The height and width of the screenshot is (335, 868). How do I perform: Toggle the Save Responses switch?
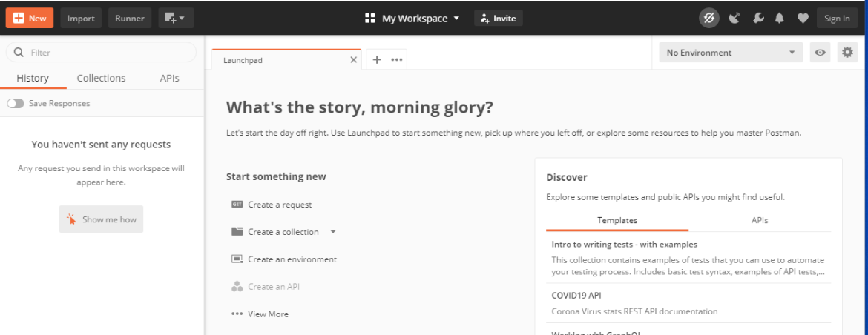(x=16, y=104)
